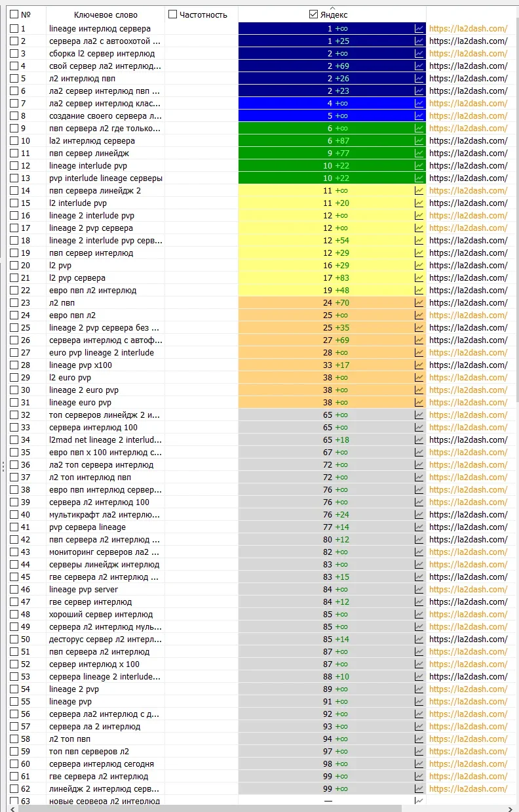
Task: Click chart icon for 'pvp сервера lineage'
Action: coord(419,527)
